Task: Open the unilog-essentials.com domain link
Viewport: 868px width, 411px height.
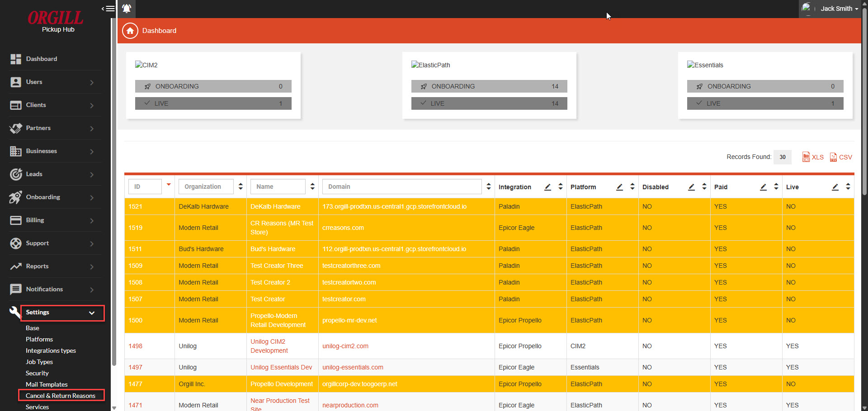Action: pyautogui.click(x=353, y=367)
